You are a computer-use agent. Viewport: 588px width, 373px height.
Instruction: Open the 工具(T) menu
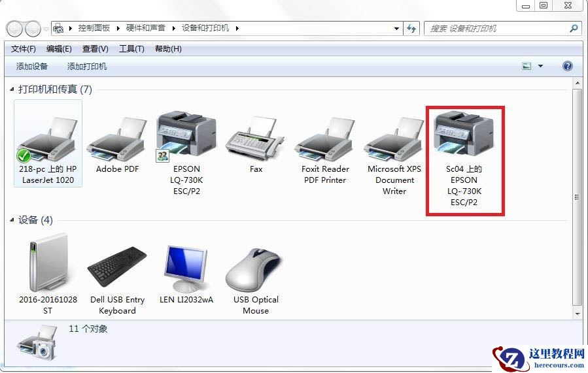pyautogui.click(x=131, y=49)
